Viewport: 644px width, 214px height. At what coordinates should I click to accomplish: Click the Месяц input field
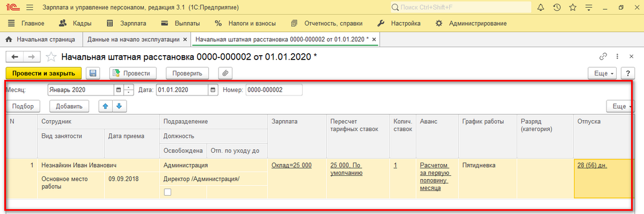click(80, 90)
